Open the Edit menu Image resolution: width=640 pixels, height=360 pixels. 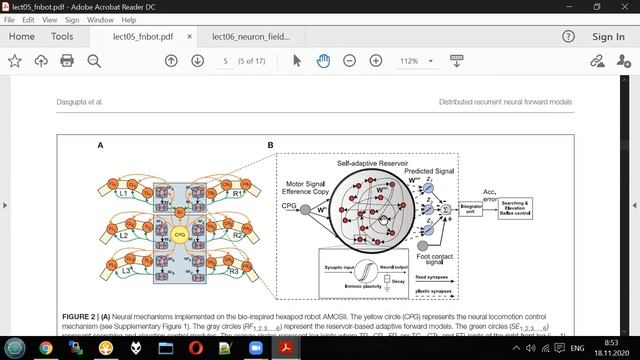point(28,20)
